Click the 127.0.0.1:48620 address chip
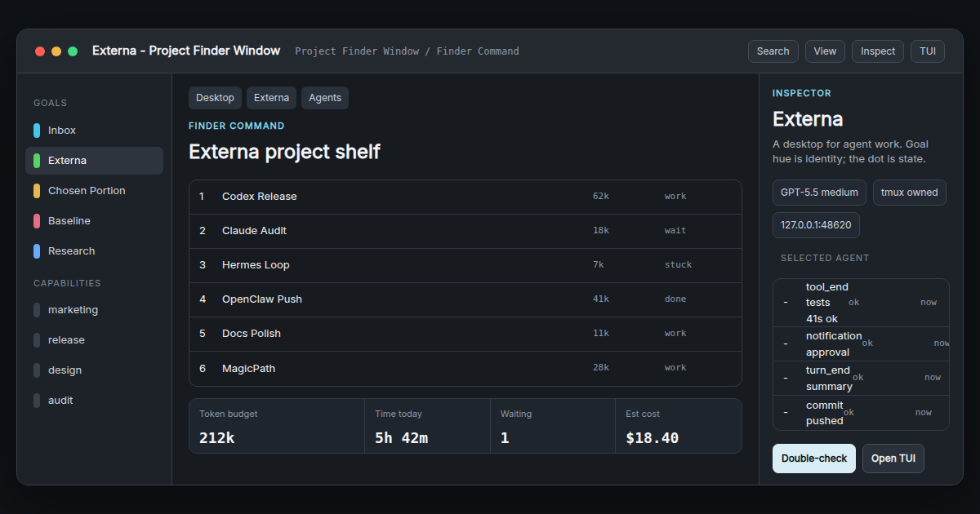 click(x=816, y=225)
